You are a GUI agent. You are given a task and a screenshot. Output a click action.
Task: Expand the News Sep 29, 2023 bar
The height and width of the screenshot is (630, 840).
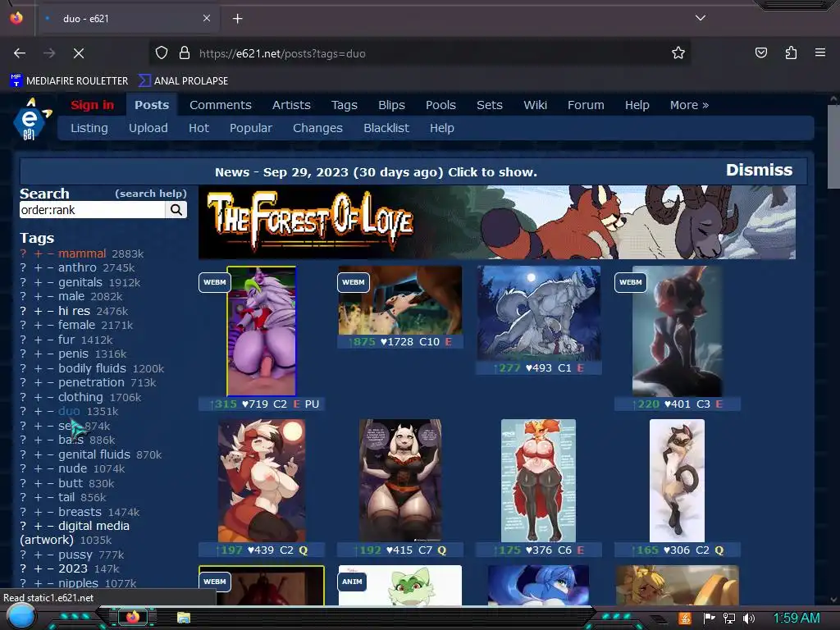click(376, 172)
